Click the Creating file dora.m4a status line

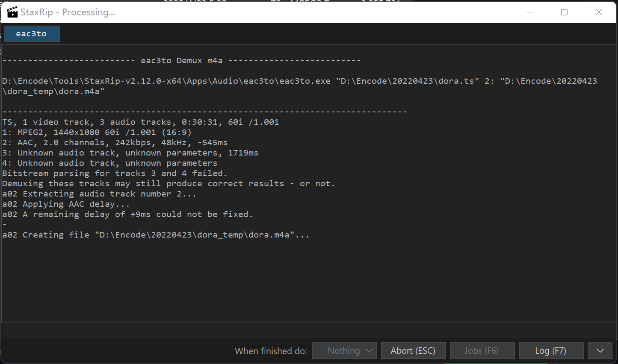click(156, 235)
